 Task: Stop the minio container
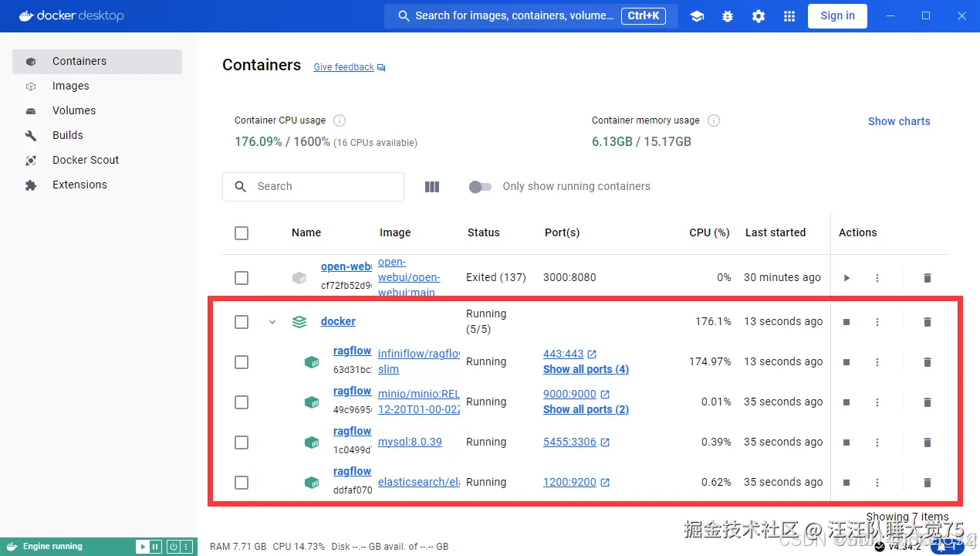pos(847,402)
